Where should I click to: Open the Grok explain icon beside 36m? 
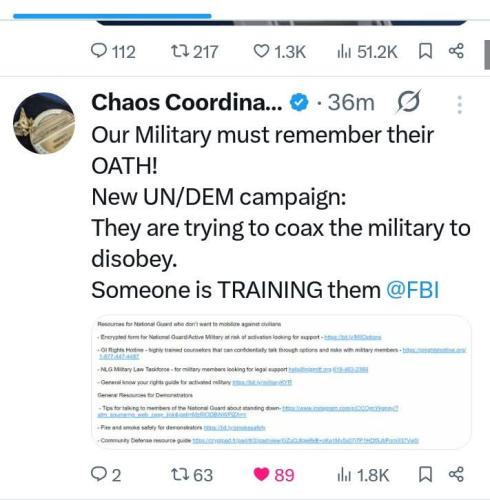[408, 101]
